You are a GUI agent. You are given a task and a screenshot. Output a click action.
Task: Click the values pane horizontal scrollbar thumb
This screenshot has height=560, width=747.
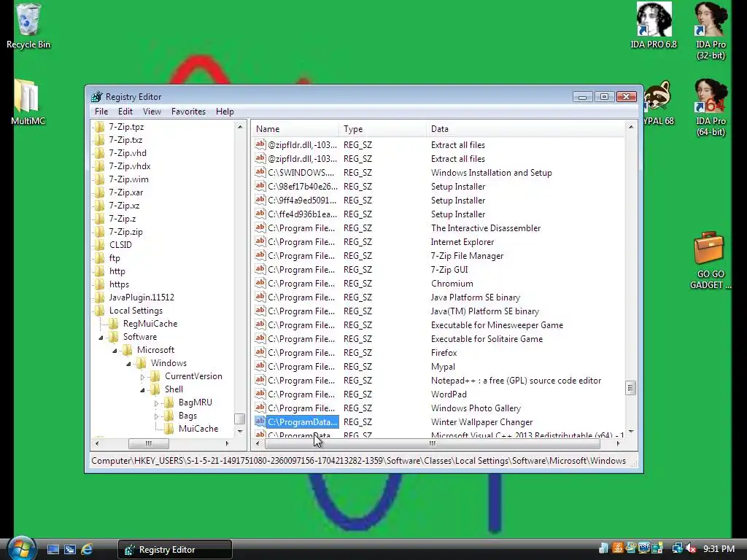(x=432, y=443)
